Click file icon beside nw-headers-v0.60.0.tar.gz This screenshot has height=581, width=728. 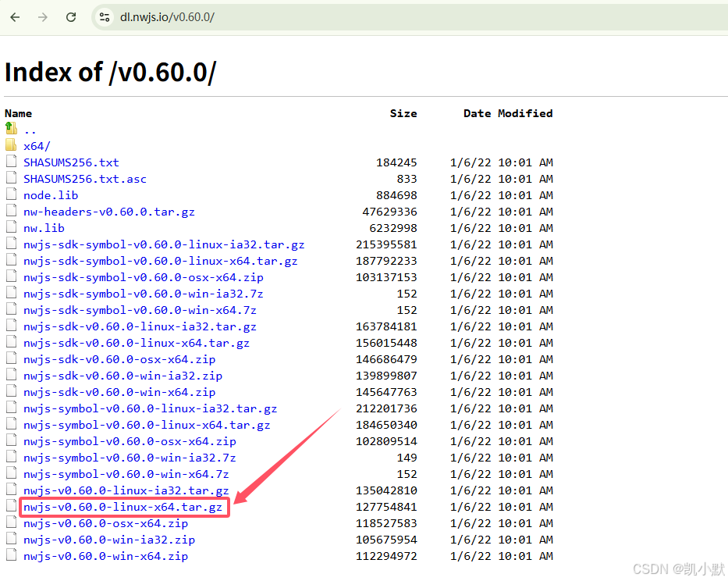tap(11, 211)
